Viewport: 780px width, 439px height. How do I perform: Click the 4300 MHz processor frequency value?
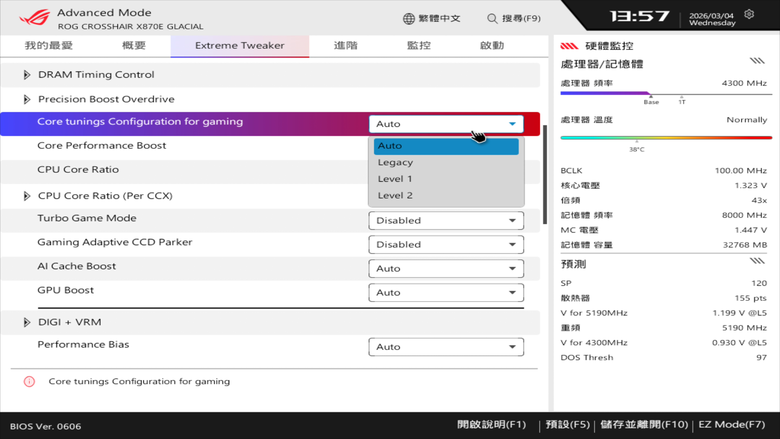point(744,83)
